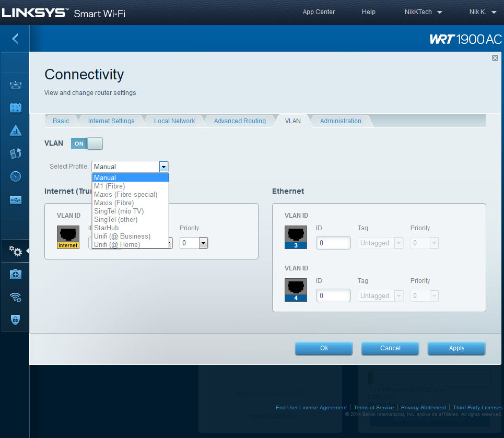This screenshot has width=504, height=438.
Task: Open port 3 Priority dropdown
Action: [x=424, y=243]
